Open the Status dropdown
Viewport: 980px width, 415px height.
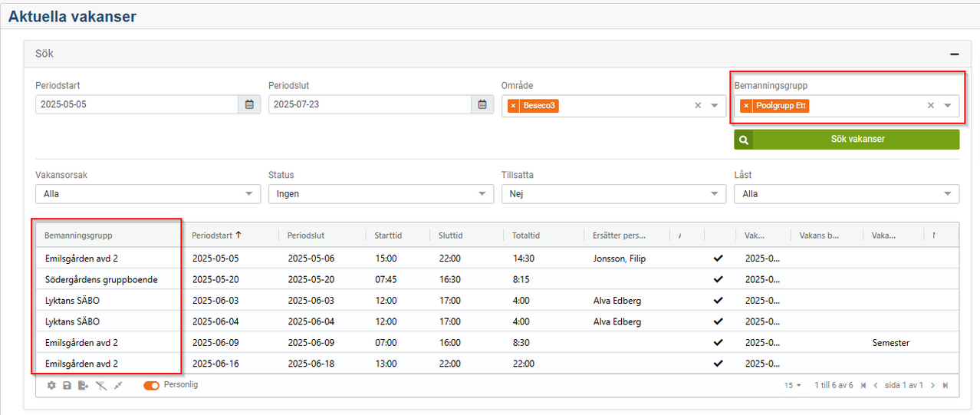[x=380, y=194]
